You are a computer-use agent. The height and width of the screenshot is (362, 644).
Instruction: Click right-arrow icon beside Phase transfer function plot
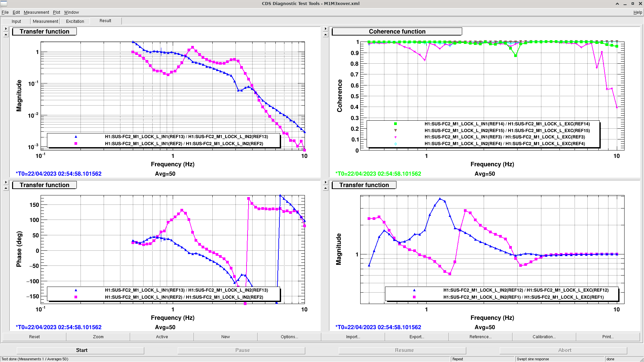pyautogui.click(x=6, y=182)
